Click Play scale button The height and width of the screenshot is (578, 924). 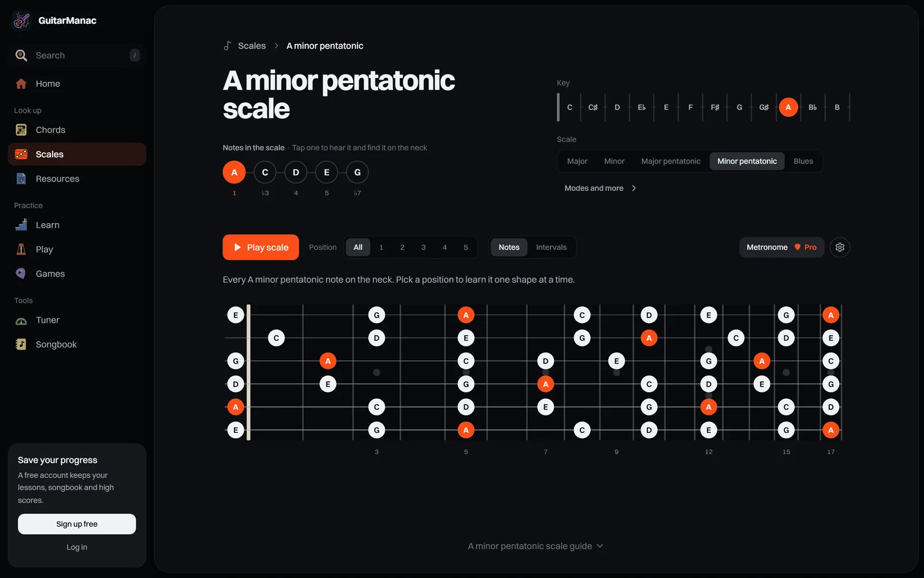[x=260, y=247]
